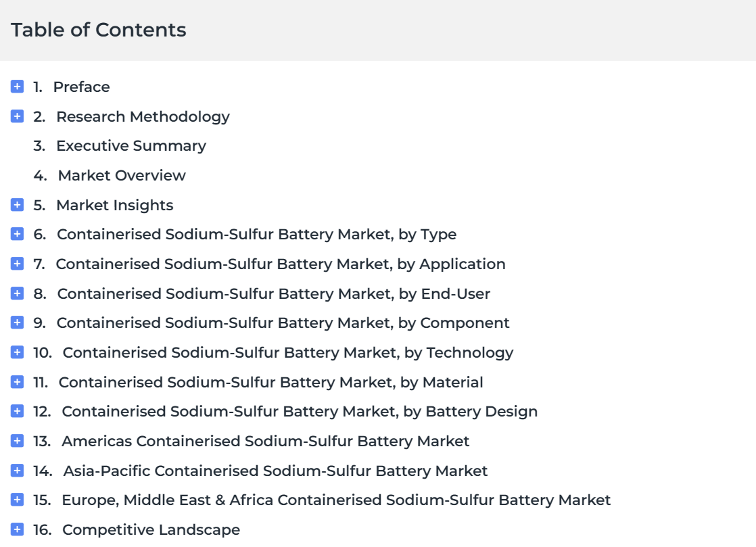Click plus icon beside 'by Application' section
The image size is (756, 547).
click(17, 264)
